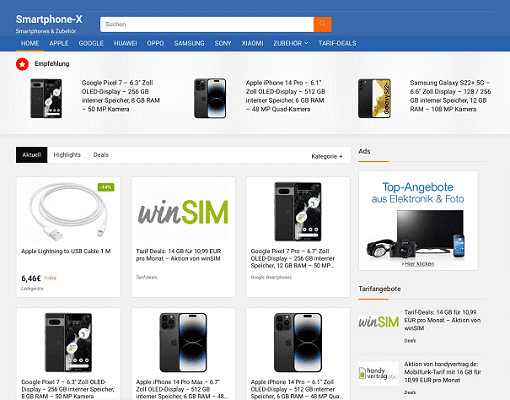Screen dimensions: 510x400
Task: Switch to the Highlights tab
Action: coord(67,155)
